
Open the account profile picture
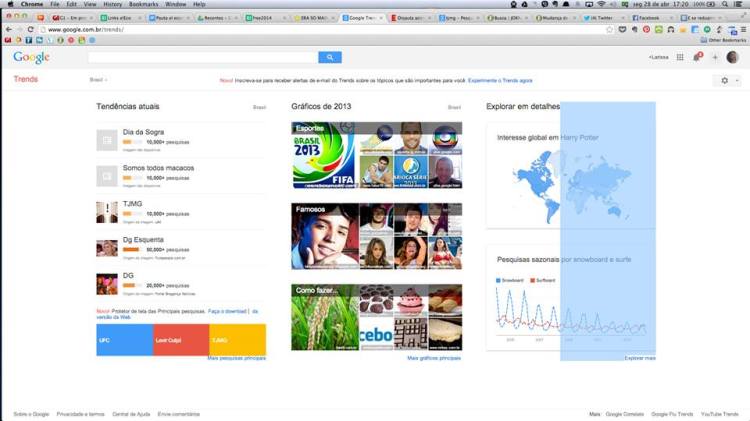pos(732,57)
